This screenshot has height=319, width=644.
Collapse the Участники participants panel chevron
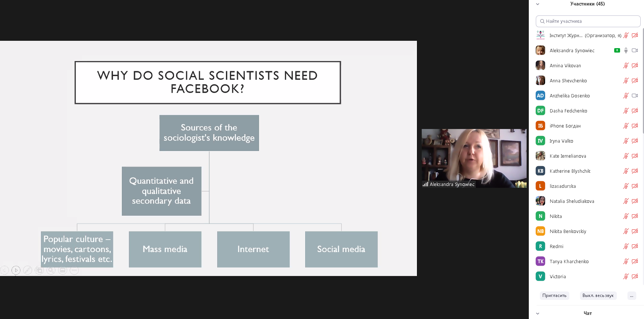538,4
